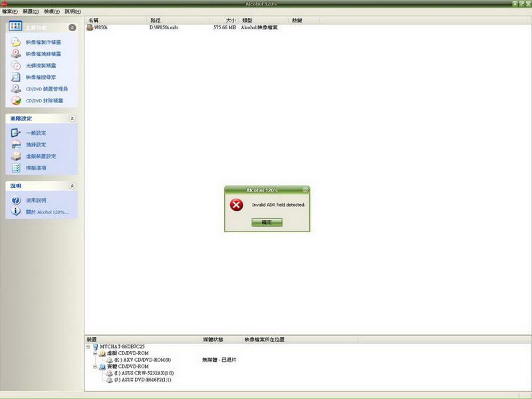The image size is (532, 399).
Task: Open General Settings (一般設定) icon
Action: pyautogui.click(x=15, y=132)
